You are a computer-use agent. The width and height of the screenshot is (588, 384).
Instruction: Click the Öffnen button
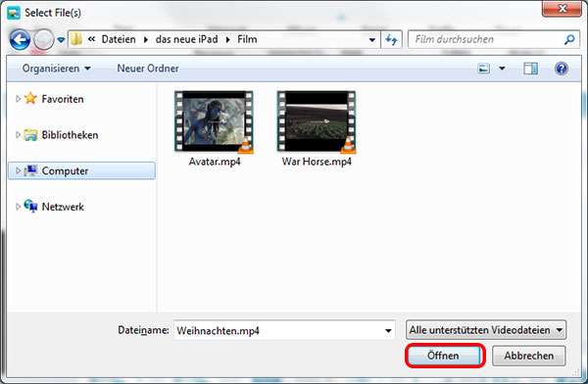444,356
